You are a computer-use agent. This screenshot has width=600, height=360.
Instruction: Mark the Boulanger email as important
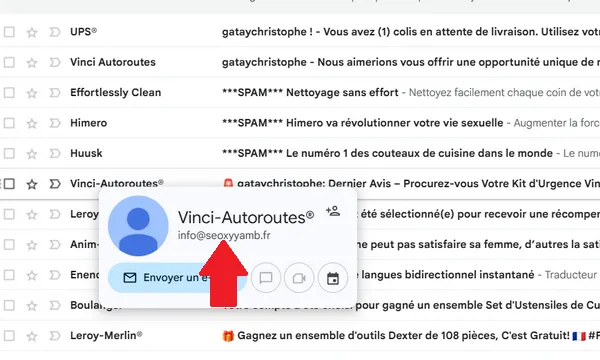(55, 306)
